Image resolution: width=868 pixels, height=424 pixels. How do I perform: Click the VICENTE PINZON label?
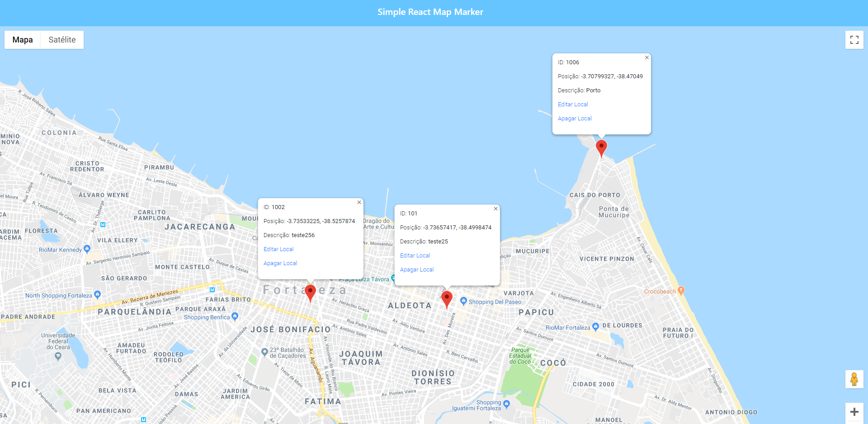[607, 259]
